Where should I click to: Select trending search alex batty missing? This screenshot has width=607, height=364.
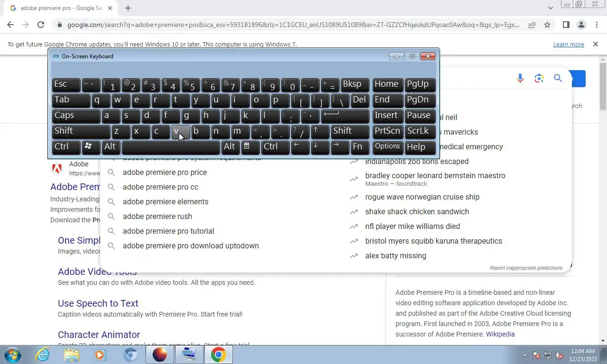point(395,256)
